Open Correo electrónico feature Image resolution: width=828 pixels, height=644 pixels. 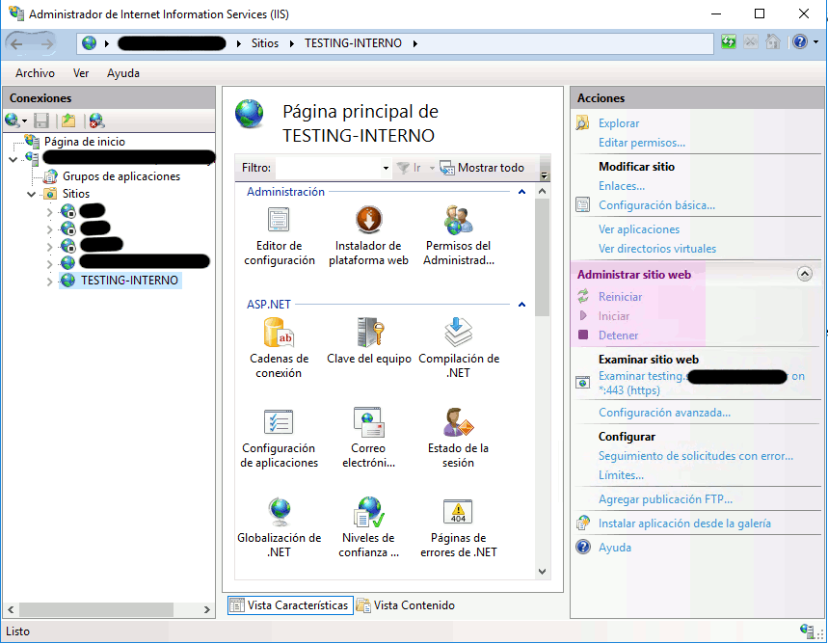(x=368, y=439)
